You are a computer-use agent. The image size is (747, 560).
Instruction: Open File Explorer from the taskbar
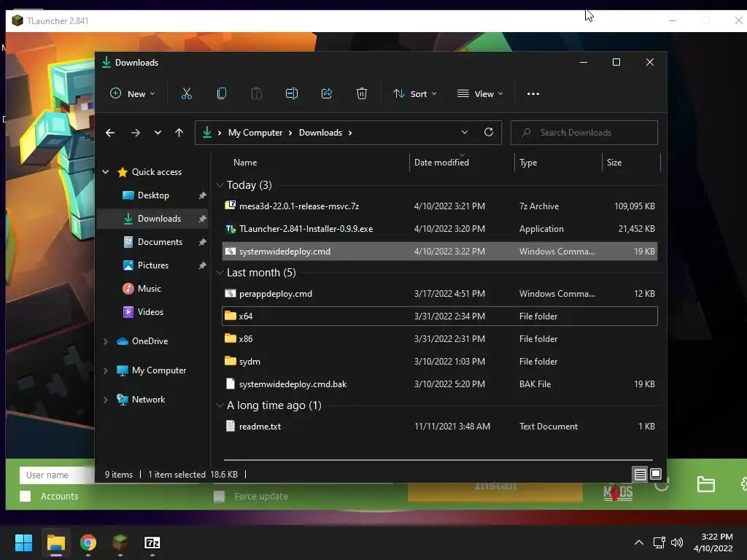[55, 542]
